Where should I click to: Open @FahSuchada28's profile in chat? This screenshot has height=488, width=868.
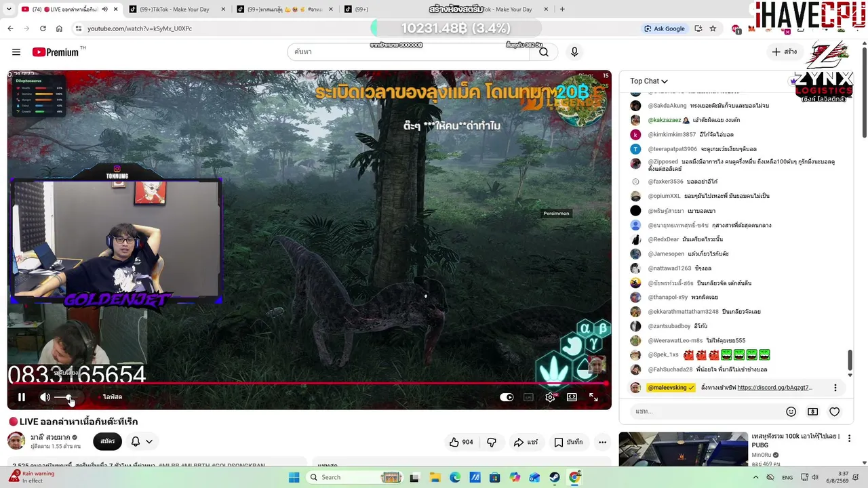click(x=670, y=369)
